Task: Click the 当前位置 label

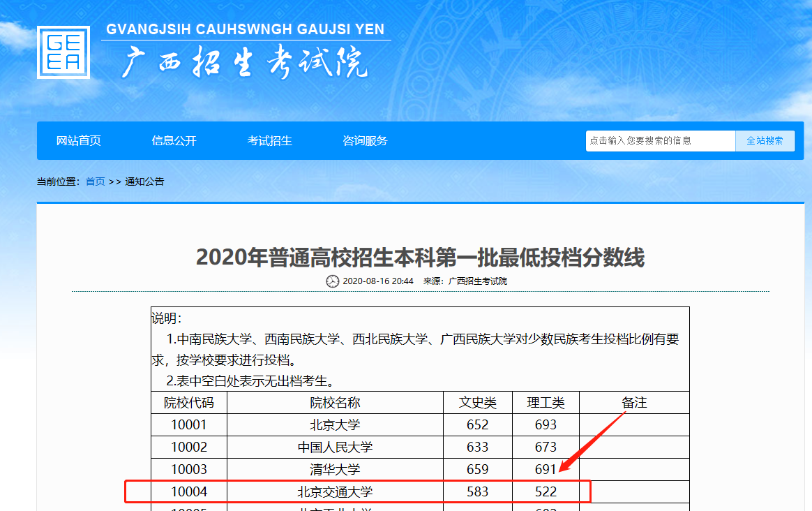Action: (58, 182)
